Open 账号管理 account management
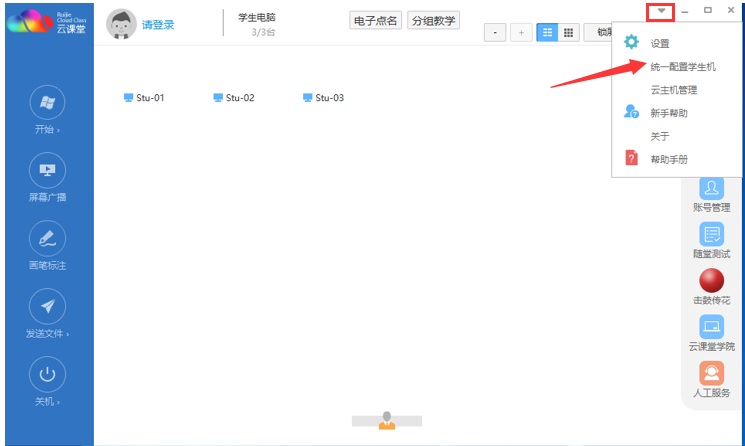 [711, 189]
